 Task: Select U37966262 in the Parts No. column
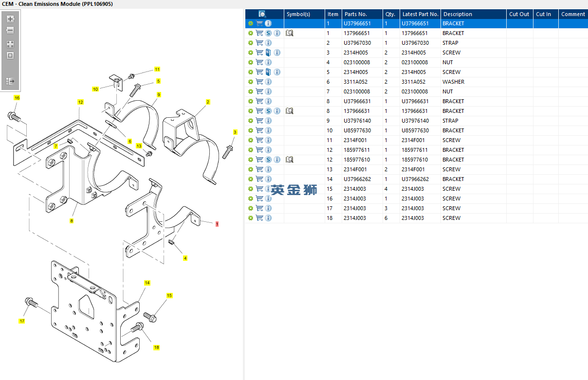point(357,179)
